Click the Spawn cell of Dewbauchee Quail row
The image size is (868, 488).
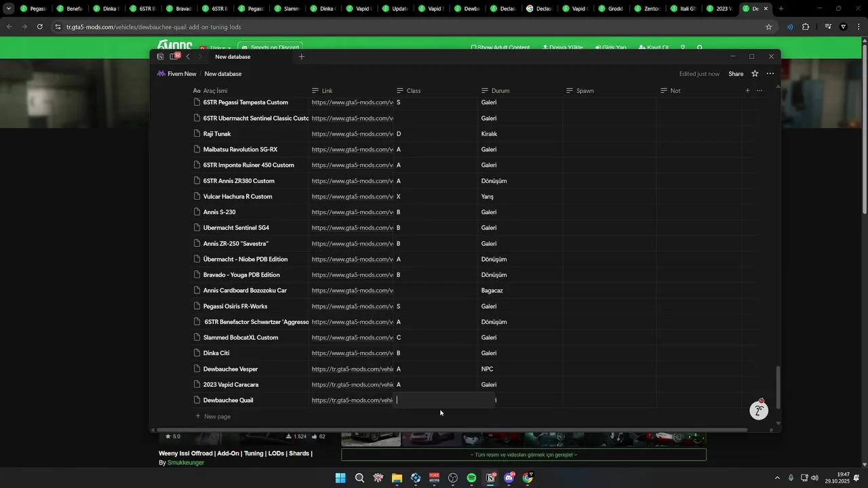pyautogui.click(x=609, y=401)
